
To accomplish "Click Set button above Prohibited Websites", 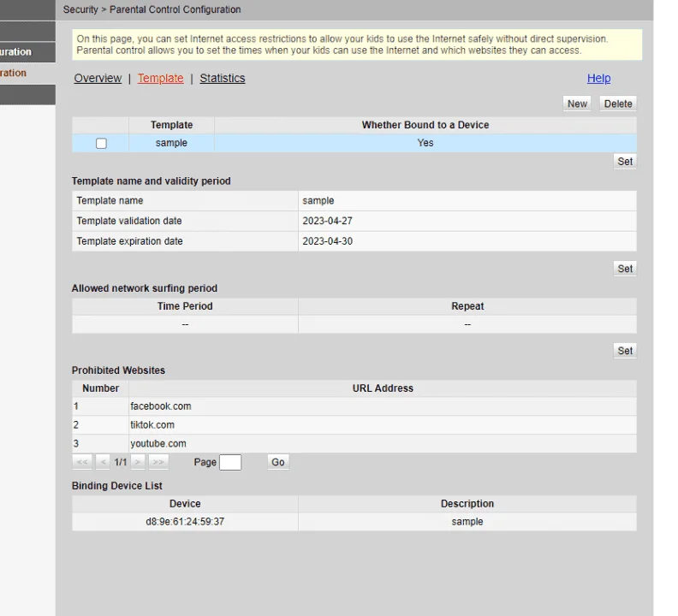I will coord(625,351).
